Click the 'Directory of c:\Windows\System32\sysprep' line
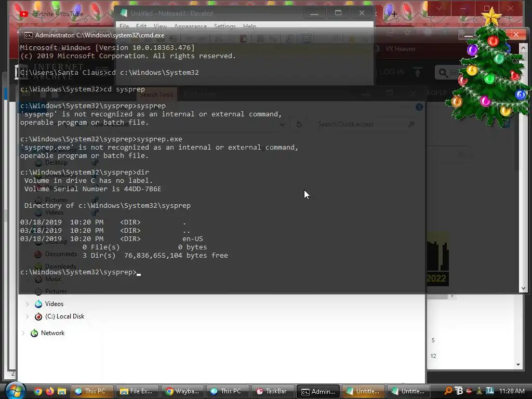 [107, 206]
